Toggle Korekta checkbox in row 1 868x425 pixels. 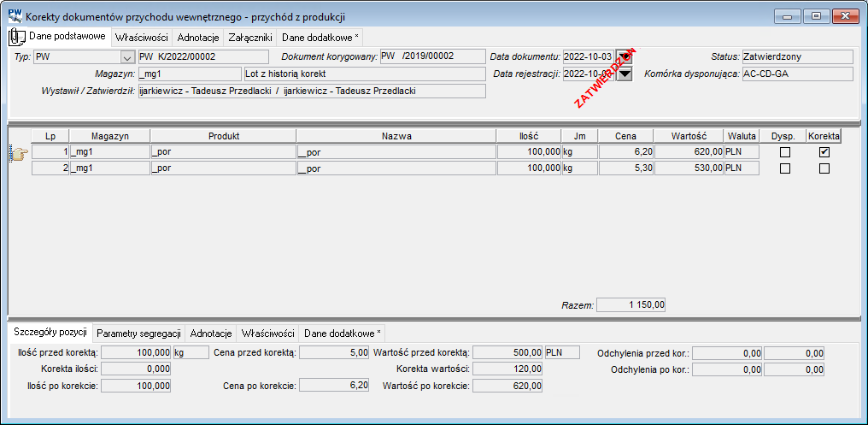click(x=824, y=152)
